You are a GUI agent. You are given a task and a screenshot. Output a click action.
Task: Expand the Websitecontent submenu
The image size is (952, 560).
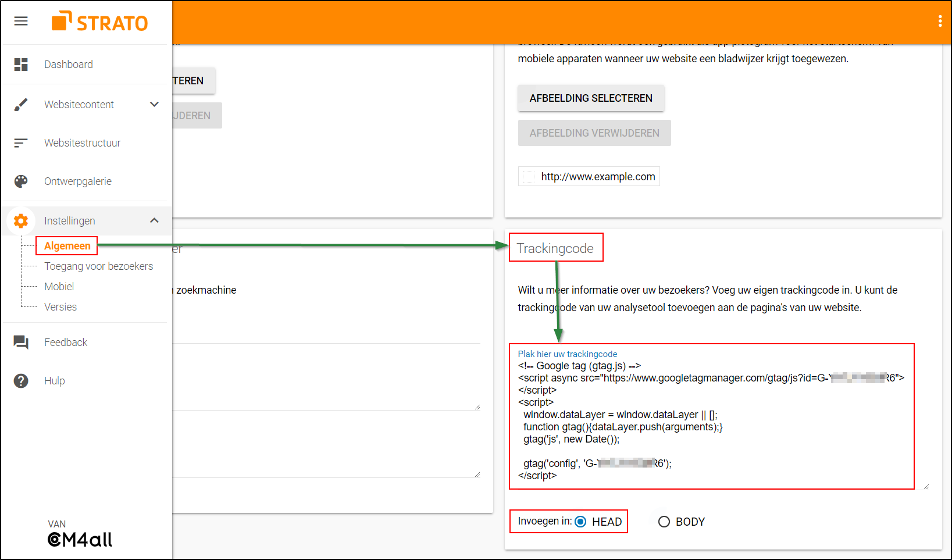click(154, 104)
